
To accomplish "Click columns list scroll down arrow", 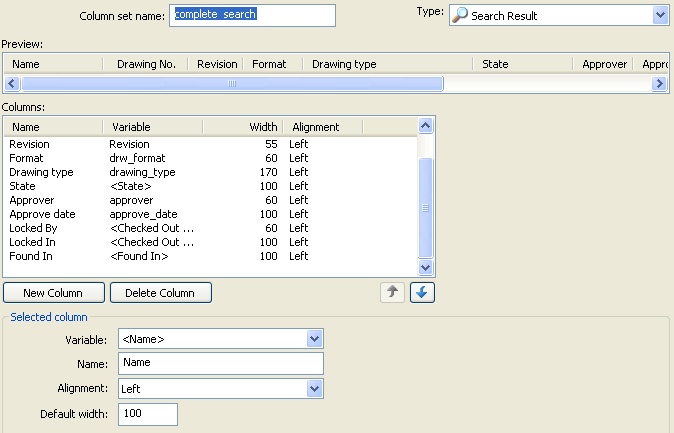I will click(425, 267).
